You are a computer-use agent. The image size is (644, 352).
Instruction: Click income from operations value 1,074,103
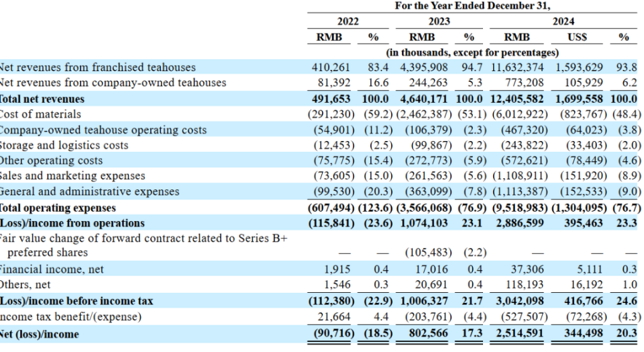pyautogui.click(x=424, y=223)
